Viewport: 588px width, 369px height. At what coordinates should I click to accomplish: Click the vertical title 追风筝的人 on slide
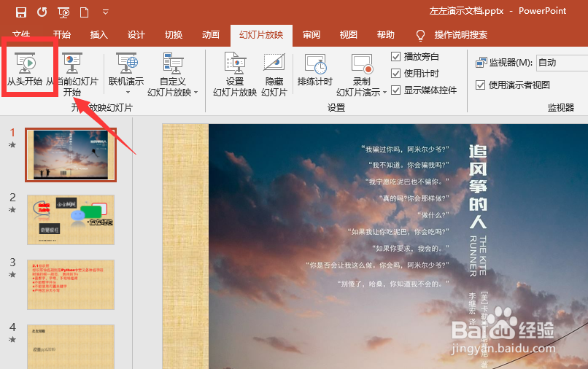click(478, 187)
